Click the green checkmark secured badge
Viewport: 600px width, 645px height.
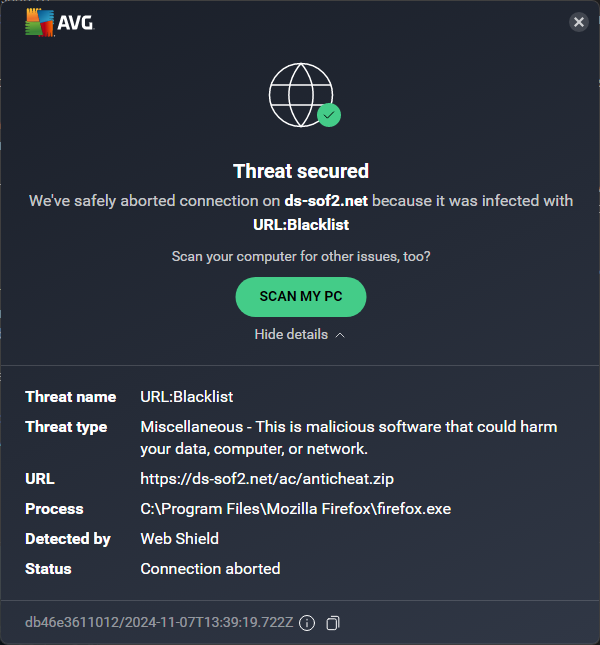pyautogui.click(x=329, y=115)
